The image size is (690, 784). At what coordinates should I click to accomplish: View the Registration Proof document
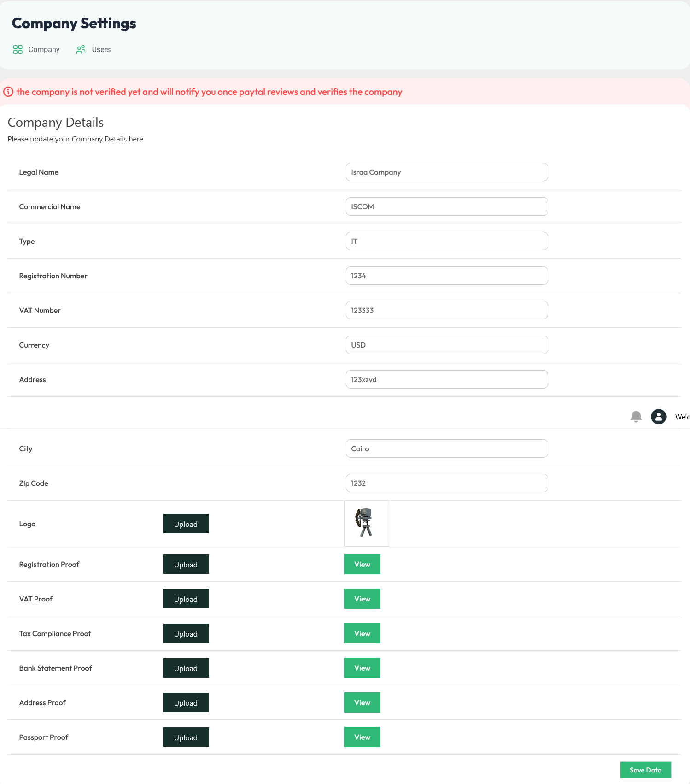[362, 564]
